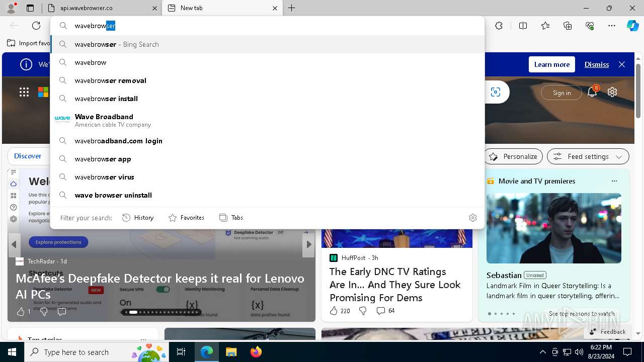Select the Wave Broadband suggestion

[268, 120]
